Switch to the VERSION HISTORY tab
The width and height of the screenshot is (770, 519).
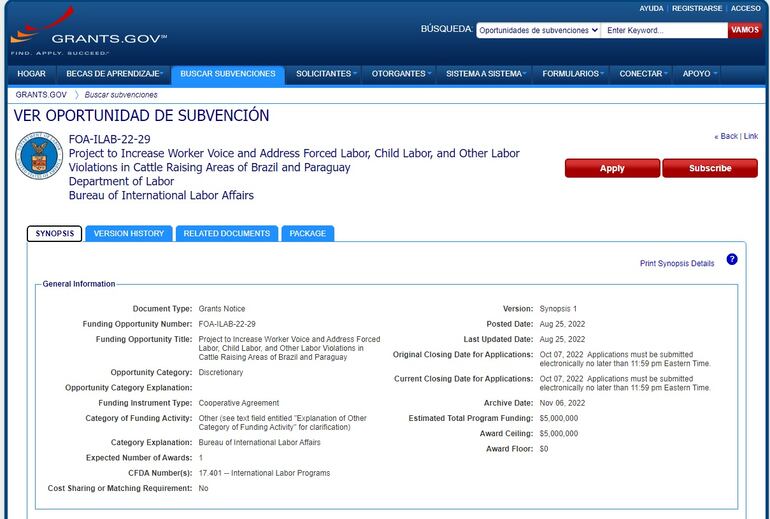[x=129, y=233]
